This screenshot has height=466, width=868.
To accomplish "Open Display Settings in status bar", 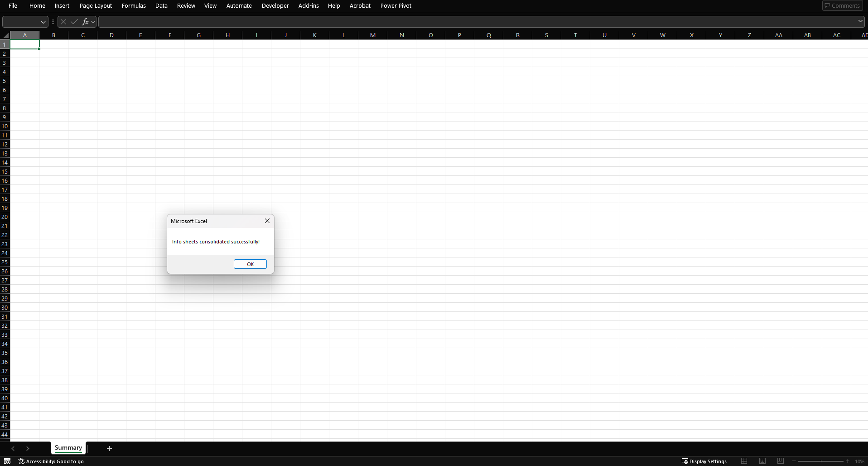I will 704,461.
